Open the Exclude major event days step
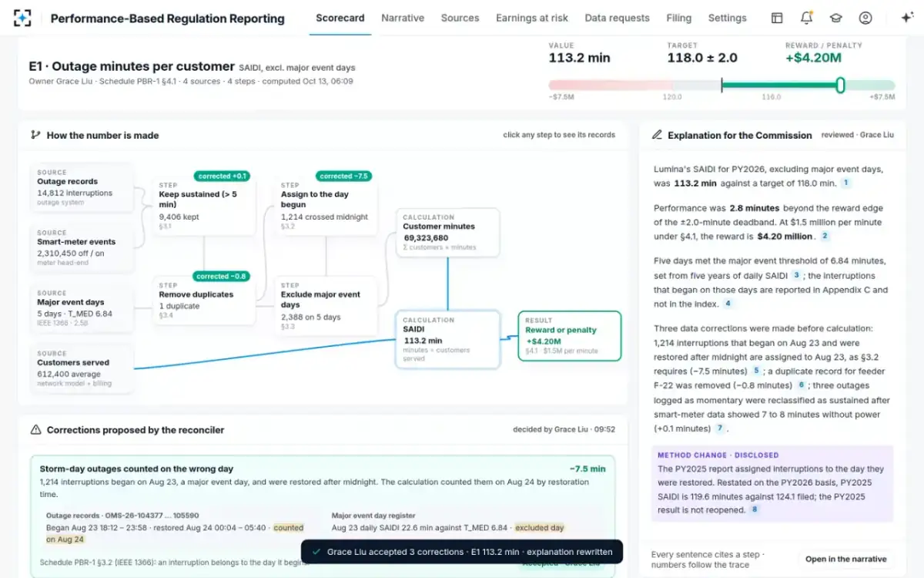This screenshot has width=924, height=578. point(326,306)
